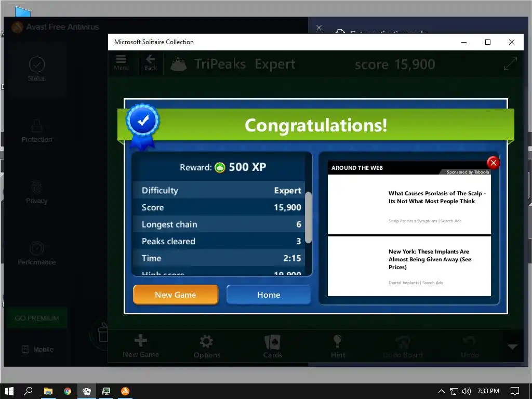Open the Solitaire Menu hamburger icon

click(x=121, y=62)
